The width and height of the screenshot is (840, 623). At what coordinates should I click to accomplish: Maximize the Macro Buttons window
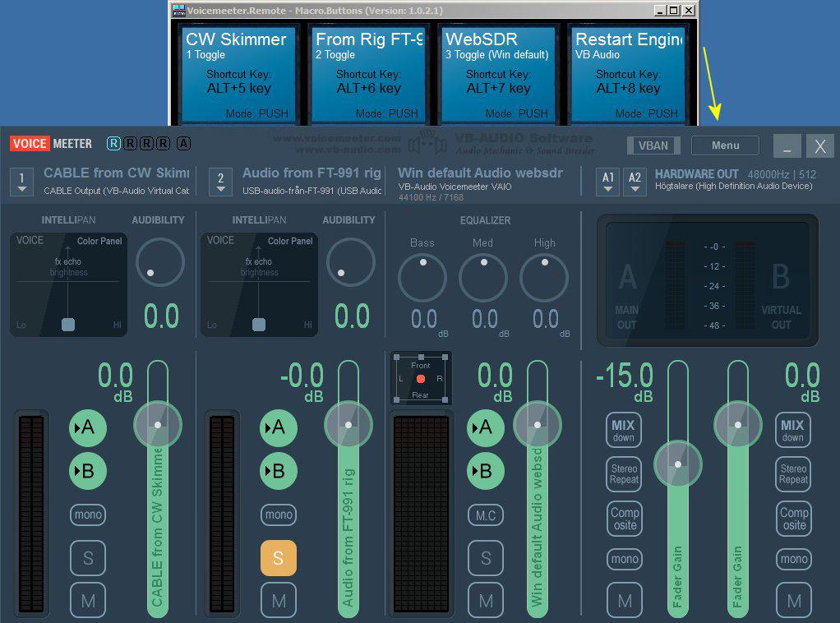(x=674, y=10)
